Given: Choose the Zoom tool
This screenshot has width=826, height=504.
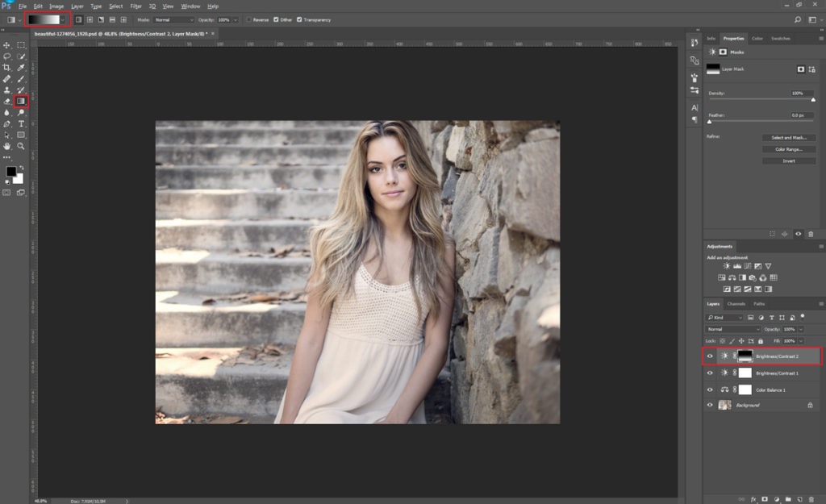Looking at the screenshot, I should tap(21, 146).
